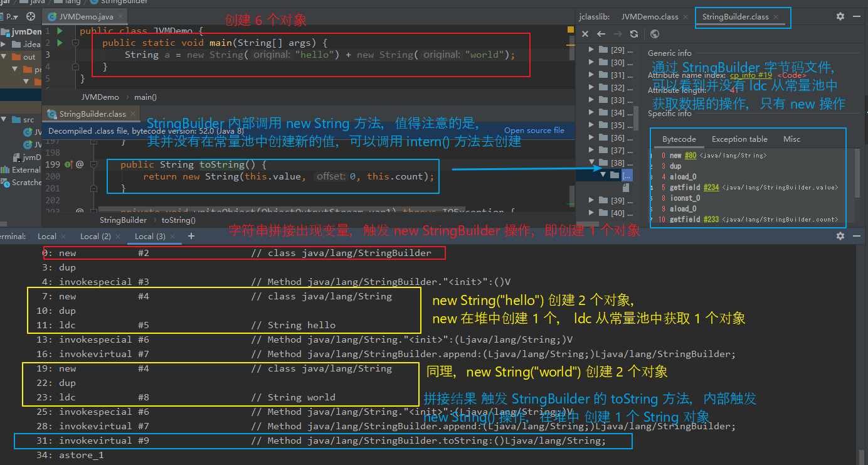Follow bytecode link #80
This screenshot has height=465, width=868.
[x=691, y=155]
